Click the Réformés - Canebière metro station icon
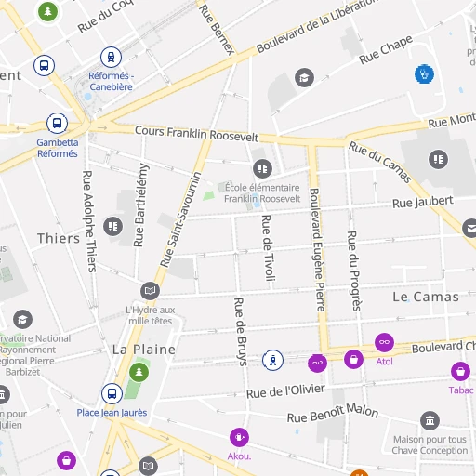This screenshot has height=476, width=476. (111, 58)
